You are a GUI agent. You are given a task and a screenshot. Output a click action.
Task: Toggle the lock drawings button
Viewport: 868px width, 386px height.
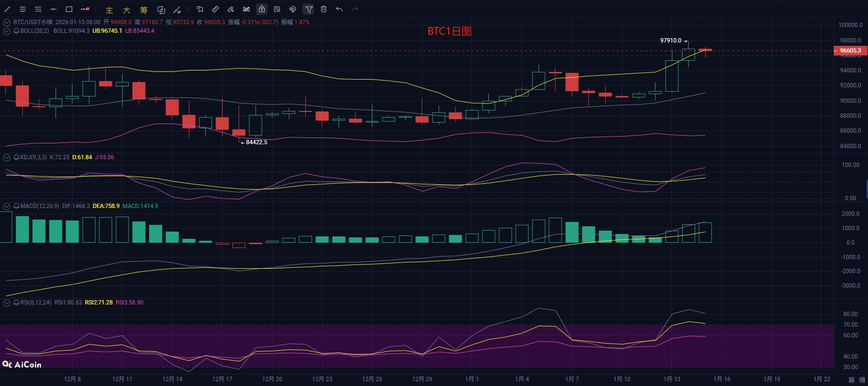click(261, 9)
